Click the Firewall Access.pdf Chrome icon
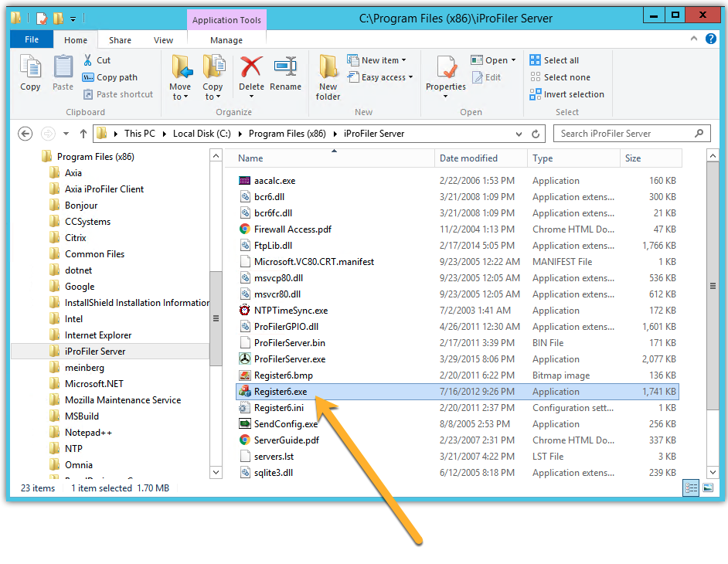 point(245,229)
